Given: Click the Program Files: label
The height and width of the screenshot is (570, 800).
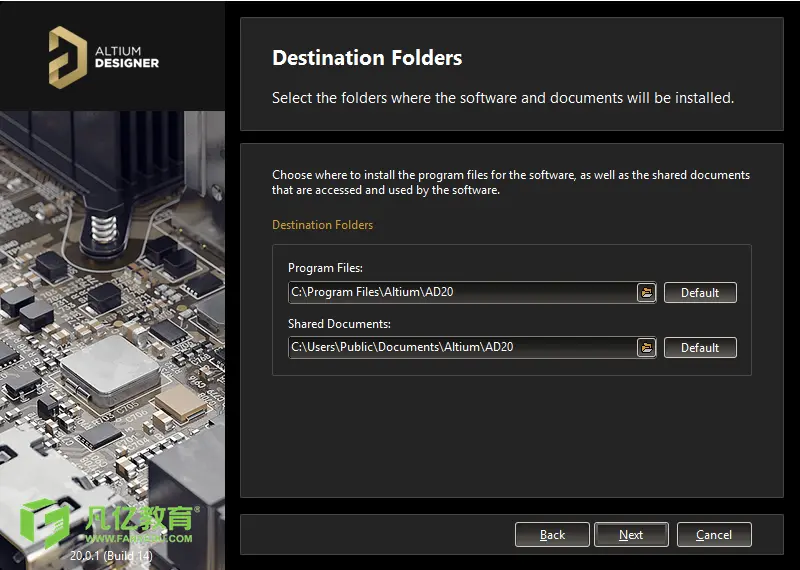Looking at the screenshot, I should point(326,268).
